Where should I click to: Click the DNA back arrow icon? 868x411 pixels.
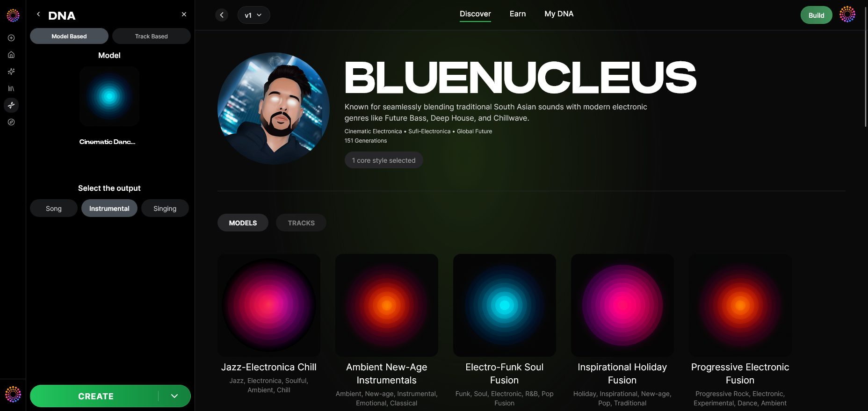[x=38, y=14]
